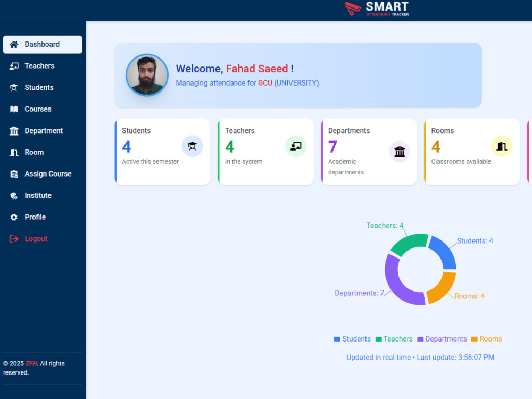Click the 'Welcome, Fahad Saeed !' heading
532x399 pixels.
235,69
